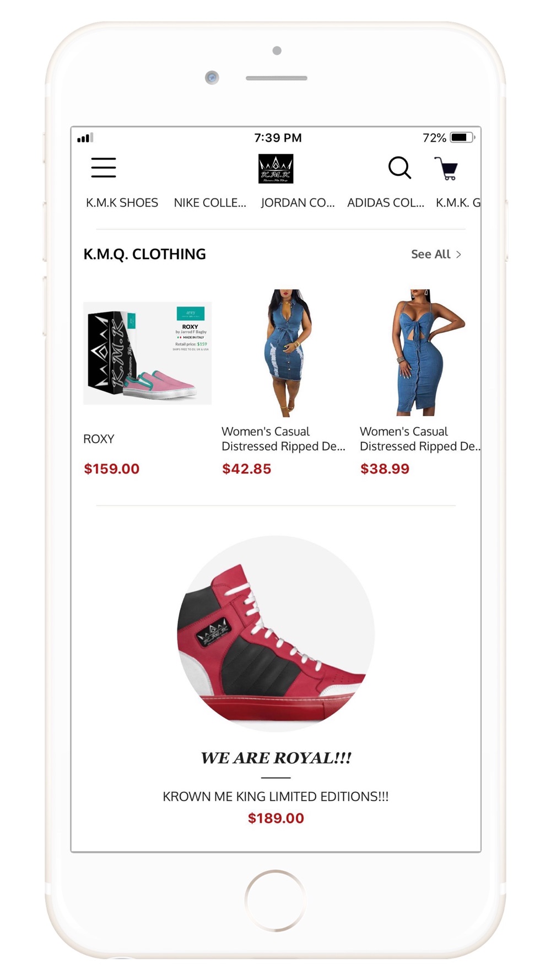Tap the K.M.K crown logo
This screenshot has height=980, width=551.
coord(275,168)
